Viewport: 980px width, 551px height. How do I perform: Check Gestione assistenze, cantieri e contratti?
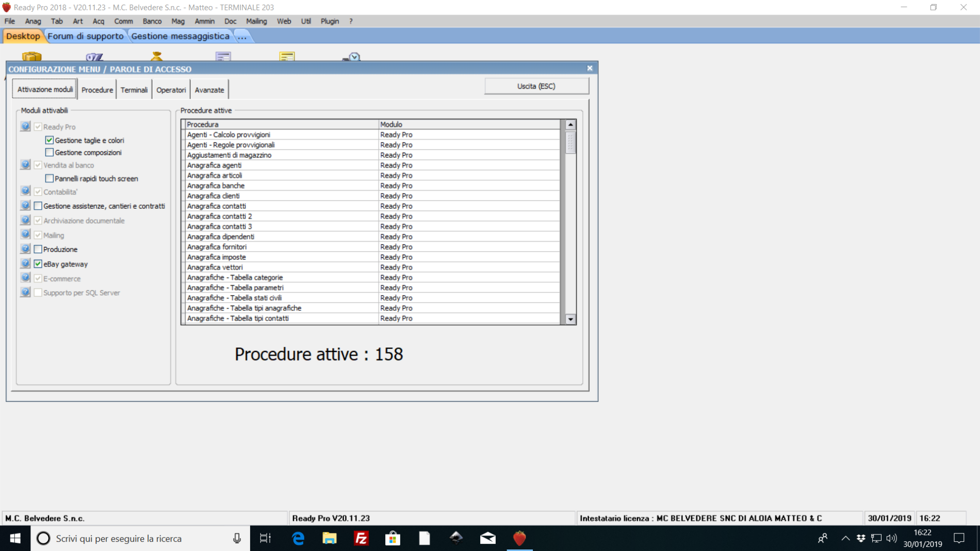pos(38,206)
